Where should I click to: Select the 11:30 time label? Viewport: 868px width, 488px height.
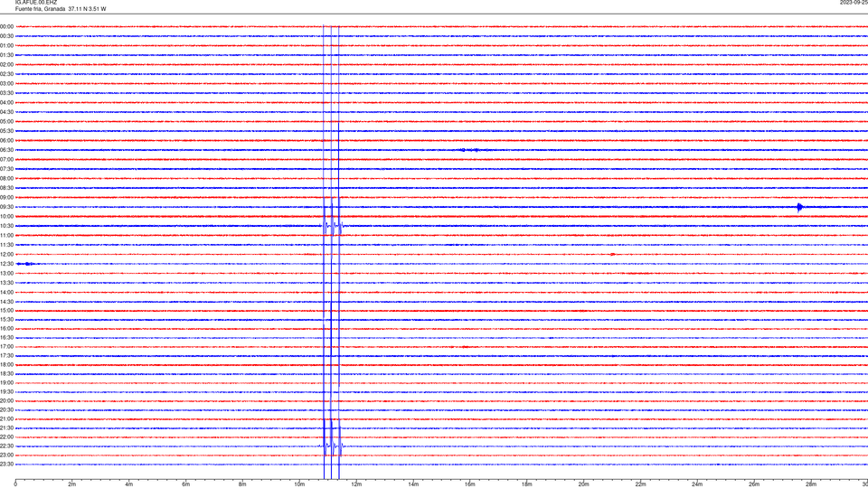6,245
